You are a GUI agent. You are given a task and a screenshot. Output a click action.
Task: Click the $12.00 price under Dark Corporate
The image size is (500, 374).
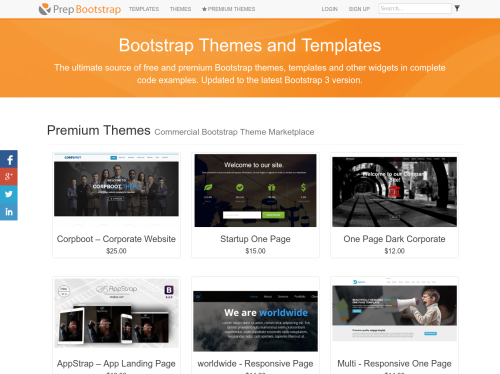pyautogui.click(x=394, y=251)
